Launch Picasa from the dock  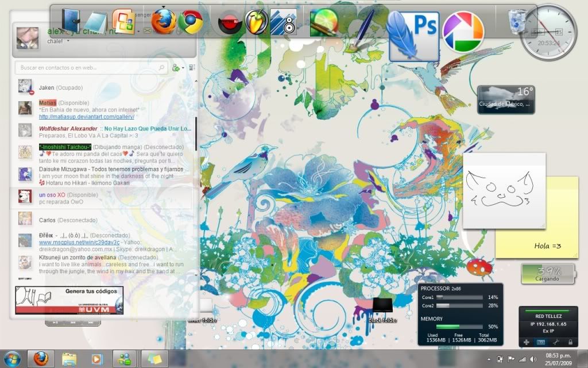click(x=463, y=31)
